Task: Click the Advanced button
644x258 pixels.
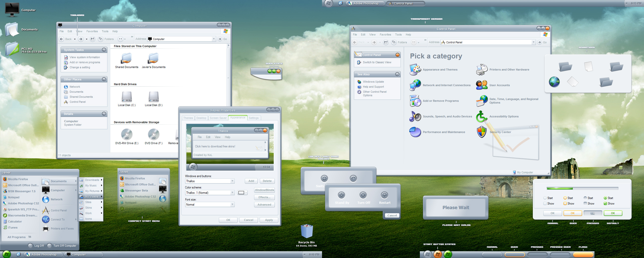Action: tap(264, 205)
